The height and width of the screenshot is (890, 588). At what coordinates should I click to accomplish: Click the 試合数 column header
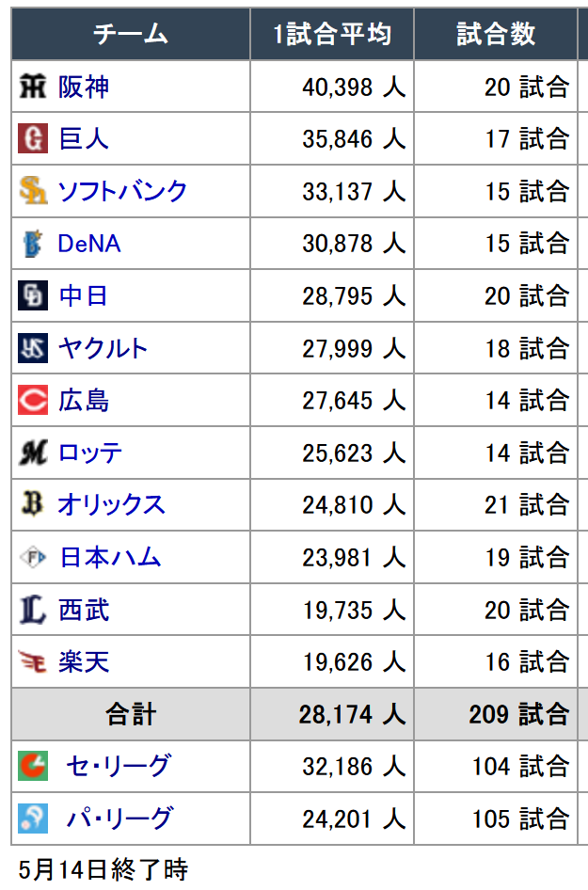tap(496, 34)
